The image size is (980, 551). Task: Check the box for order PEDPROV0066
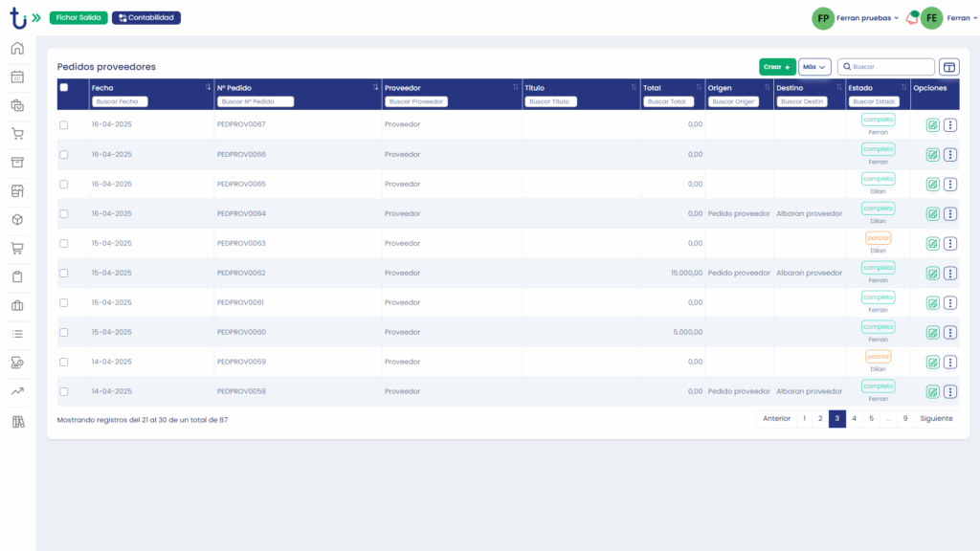pyautogui.click(x=64, y=155)
